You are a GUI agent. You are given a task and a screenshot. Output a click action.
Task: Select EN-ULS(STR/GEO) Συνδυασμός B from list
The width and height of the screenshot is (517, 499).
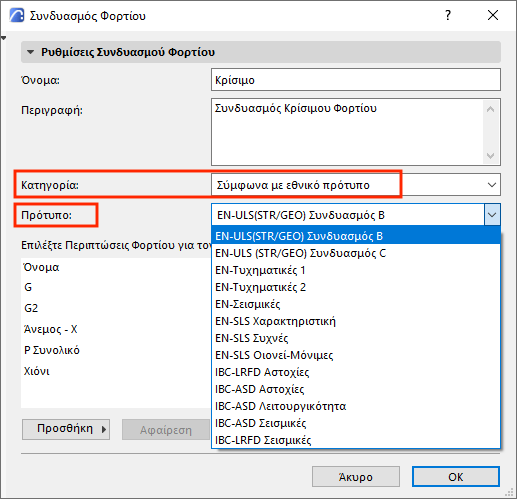(356, 236)
